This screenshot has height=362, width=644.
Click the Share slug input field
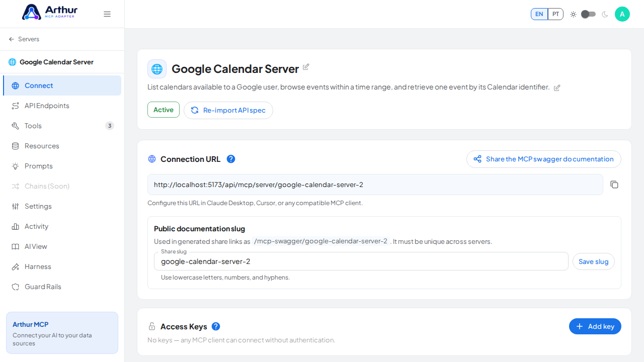[361, 261]
